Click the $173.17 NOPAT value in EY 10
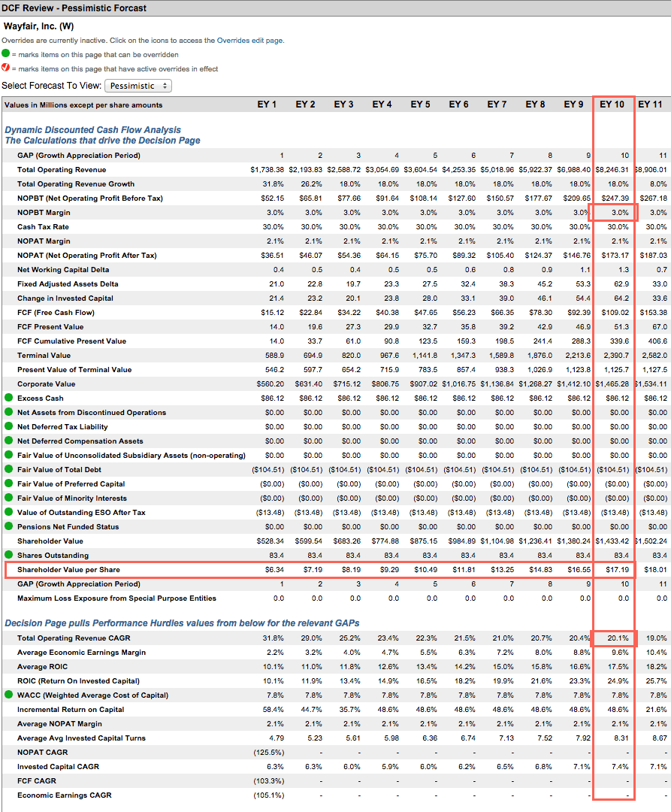This screenshot has height=812, width=671. (615, 256)
